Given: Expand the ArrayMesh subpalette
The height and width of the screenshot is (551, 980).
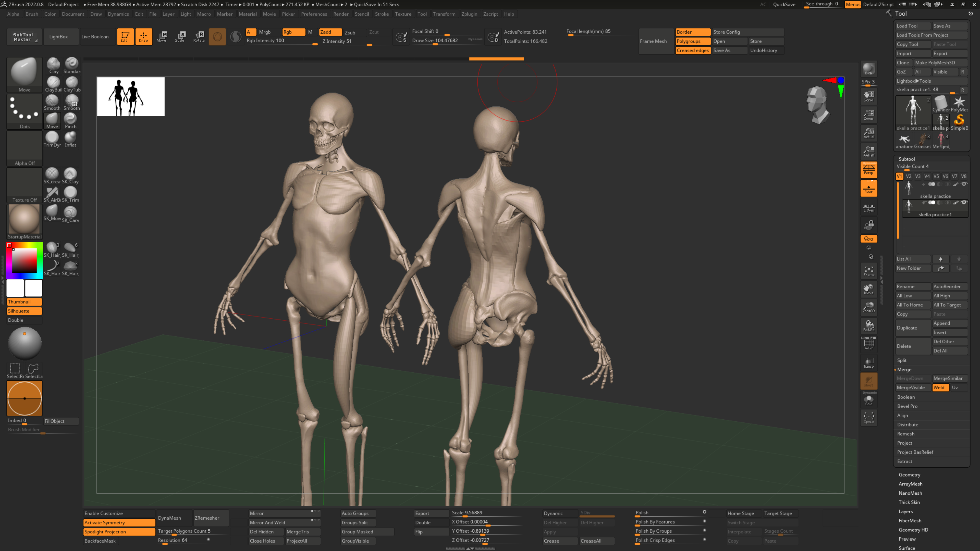Looking at the screenshot, I should click(910, 484).
